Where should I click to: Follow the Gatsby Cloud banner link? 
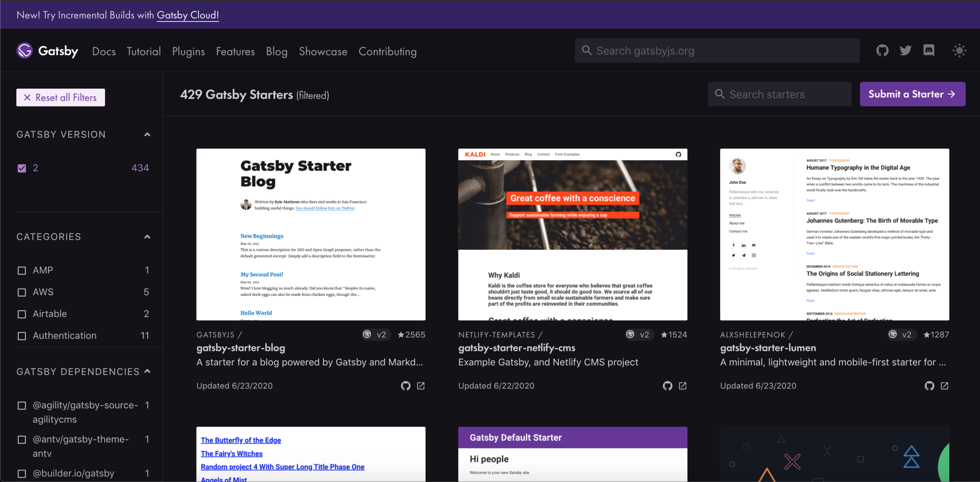(x=187, y=15)
